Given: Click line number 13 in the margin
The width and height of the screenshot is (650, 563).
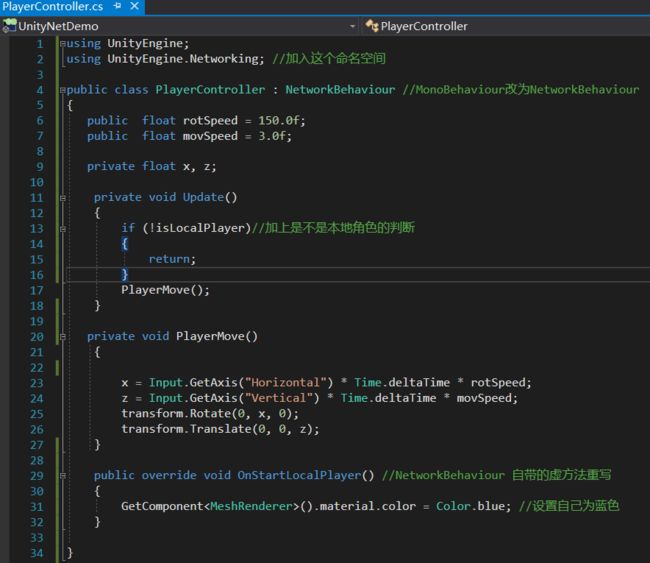Looking at the screenshot, I should point(36,228).
